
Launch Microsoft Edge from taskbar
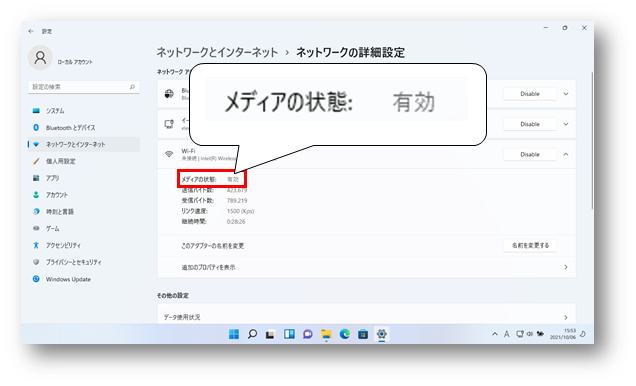[345, 334]
